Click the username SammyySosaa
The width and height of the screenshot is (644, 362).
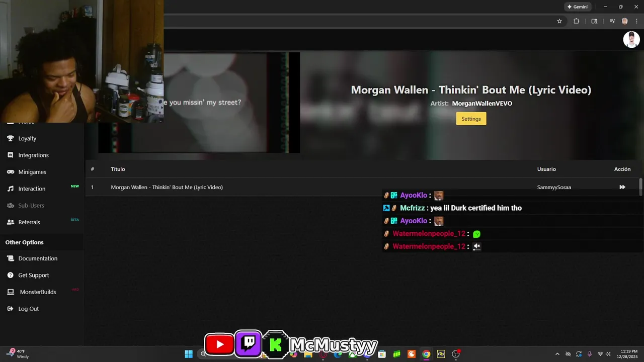(x=554, y=187)
